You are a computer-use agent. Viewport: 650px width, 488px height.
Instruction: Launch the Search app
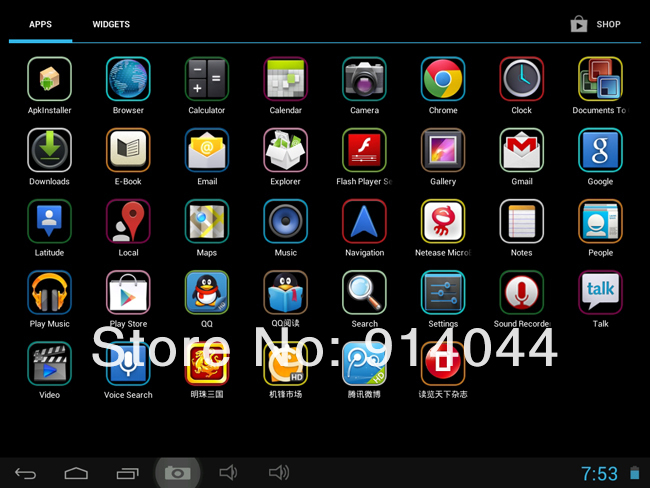pos(364,293)
